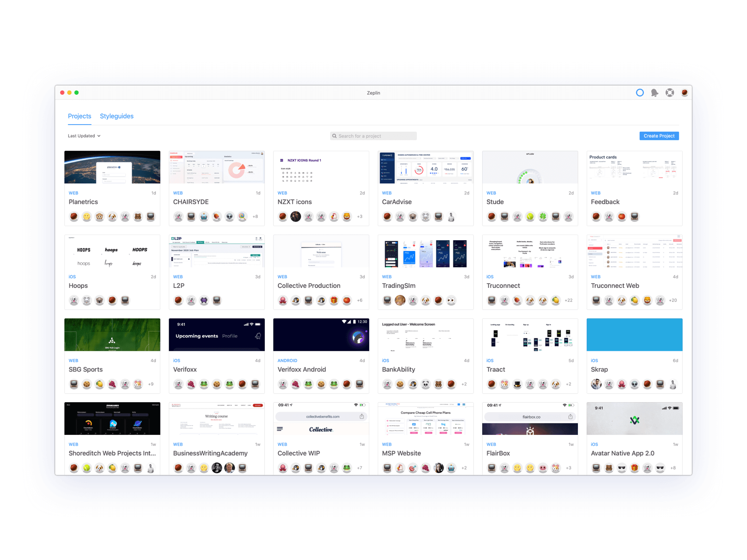Show the +8 more members on Avatar Native App 2.0

click(673, 468)
